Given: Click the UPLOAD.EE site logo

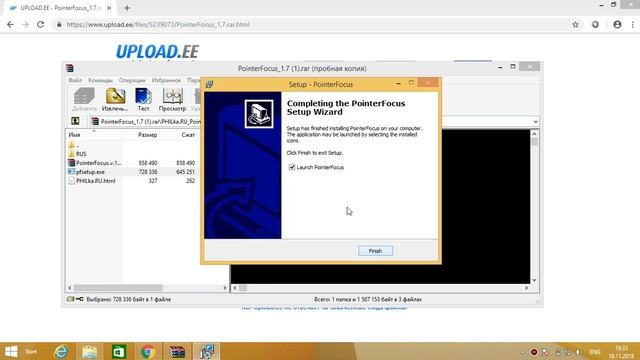Looking at the screenshot, I should click(x=157, y=52).
